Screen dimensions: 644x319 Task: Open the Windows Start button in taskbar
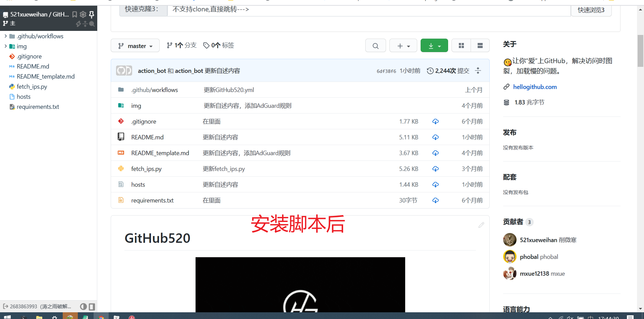coord(7,317)
